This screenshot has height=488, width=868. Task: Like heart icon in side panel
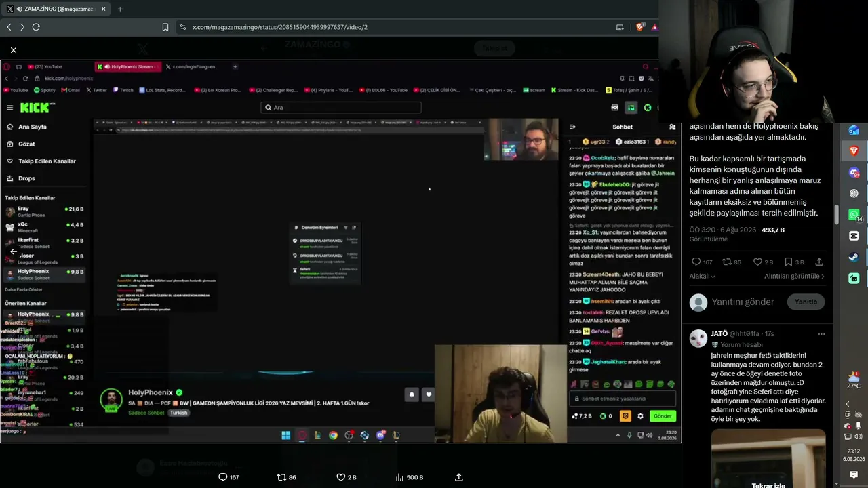pos(757,262)
